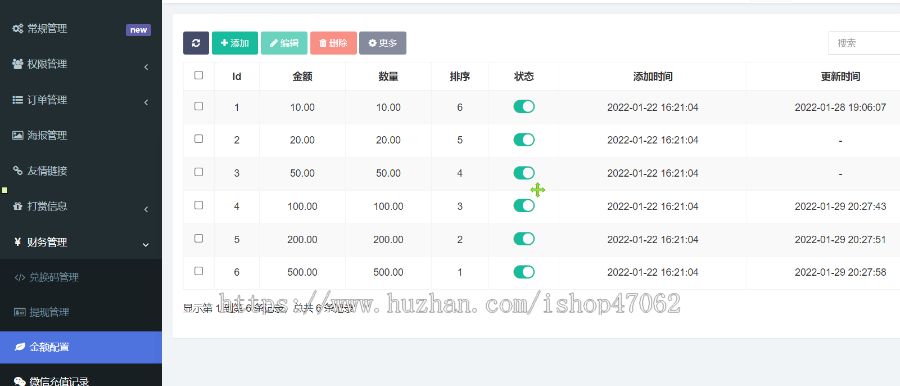
Task: Toggle status switch for amount 500.00
Action: (524, 272)
